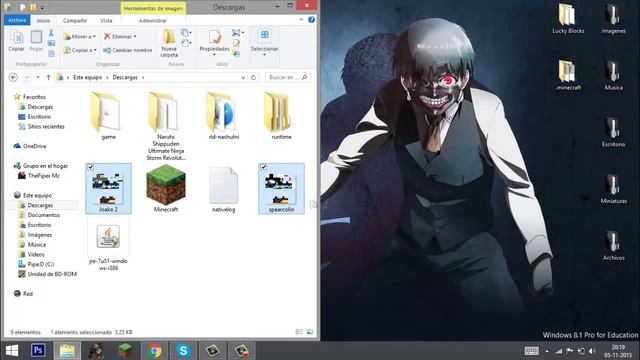
Task: Click the volume icon in system tray
Action: point(592,351)
